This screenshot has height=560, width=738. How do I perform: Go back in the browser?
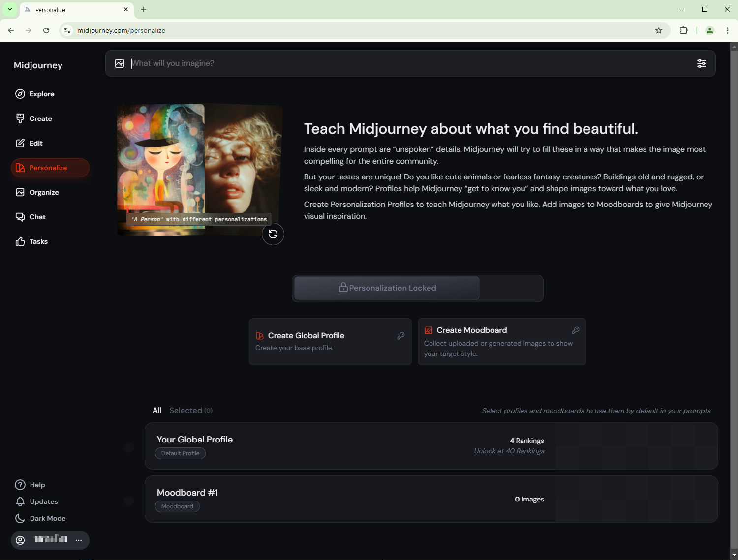(x=11, y=30)
